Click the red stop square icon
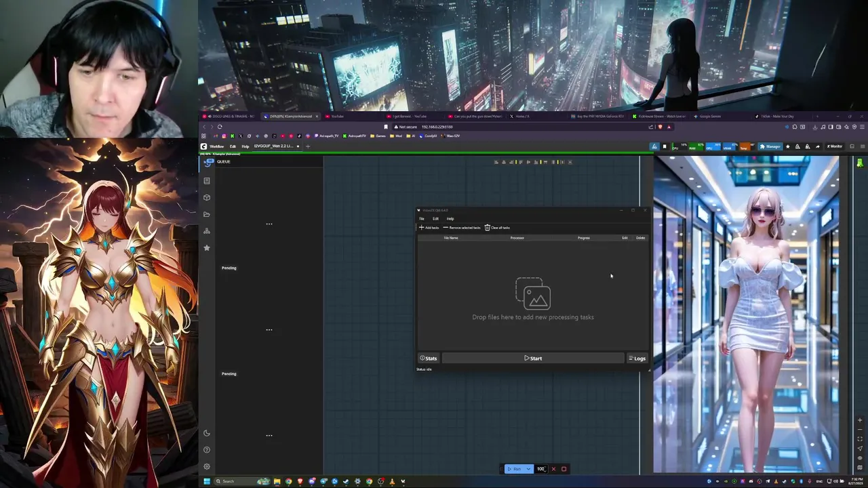Image resolution: width=868 pixels, height=488 pixels. (x=564, y=469)
